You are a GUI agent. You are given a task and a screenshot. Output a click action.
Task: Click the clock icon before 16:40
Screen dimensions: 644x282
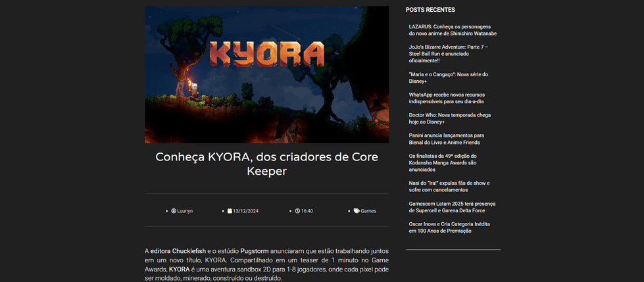tap(297, 211)
